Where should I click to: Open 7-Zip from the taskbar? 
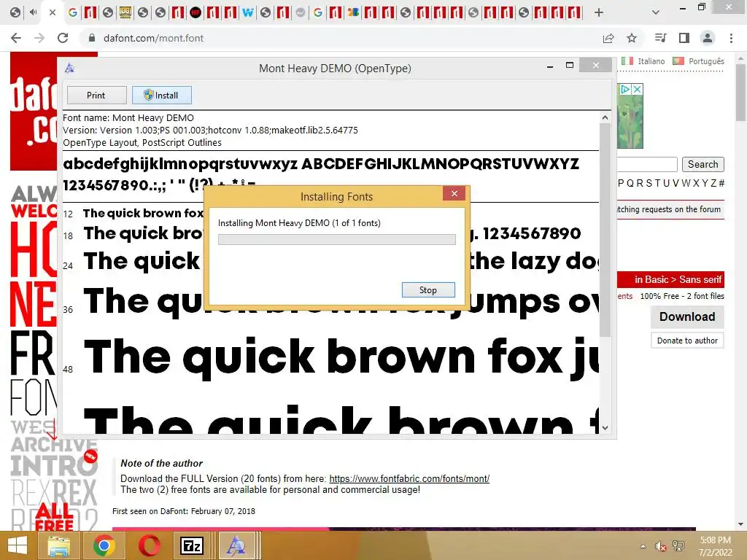point(192,545)
